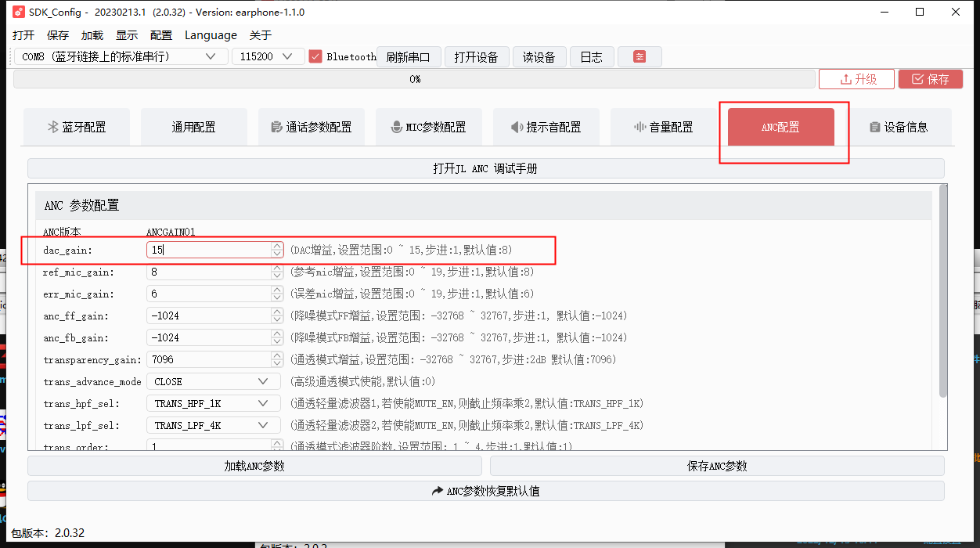
Task: Open the 蓝牙配置 Bluetooth tab
Action: tap(76, 127)
